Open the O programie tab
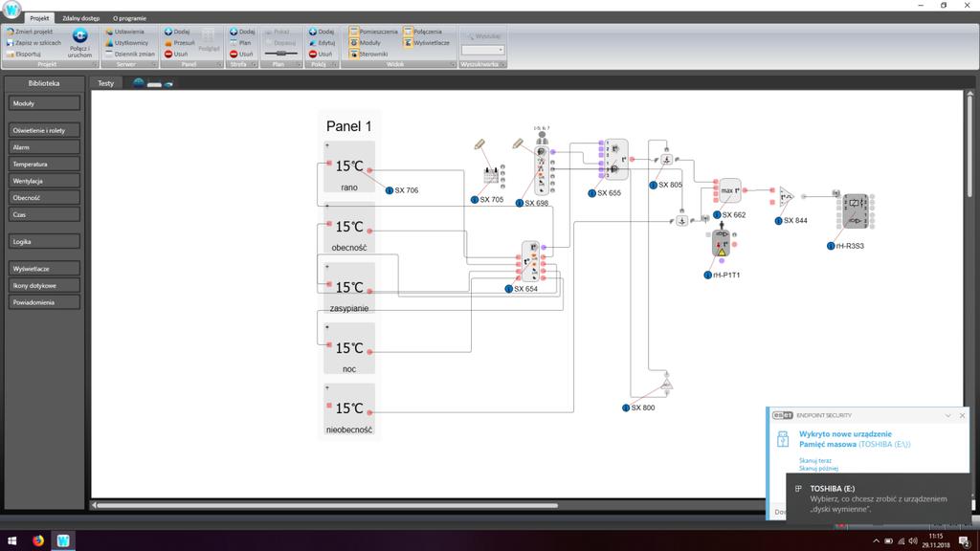This screenshot has height=551, width=980. click(x=129, y=18)
